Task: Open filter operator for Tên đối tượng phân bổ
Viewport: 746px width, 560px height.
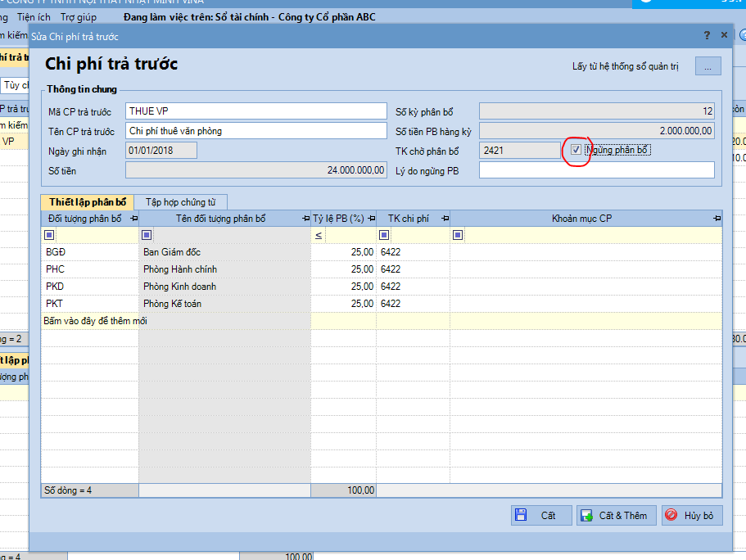Action: tap(147, 235)
